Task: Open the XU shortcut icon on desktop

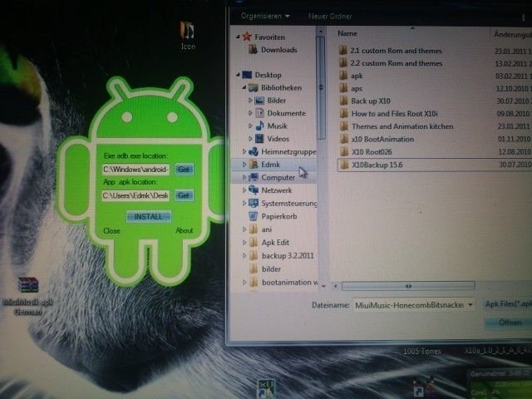Action: pyautogui.click(x=266, y=388)
